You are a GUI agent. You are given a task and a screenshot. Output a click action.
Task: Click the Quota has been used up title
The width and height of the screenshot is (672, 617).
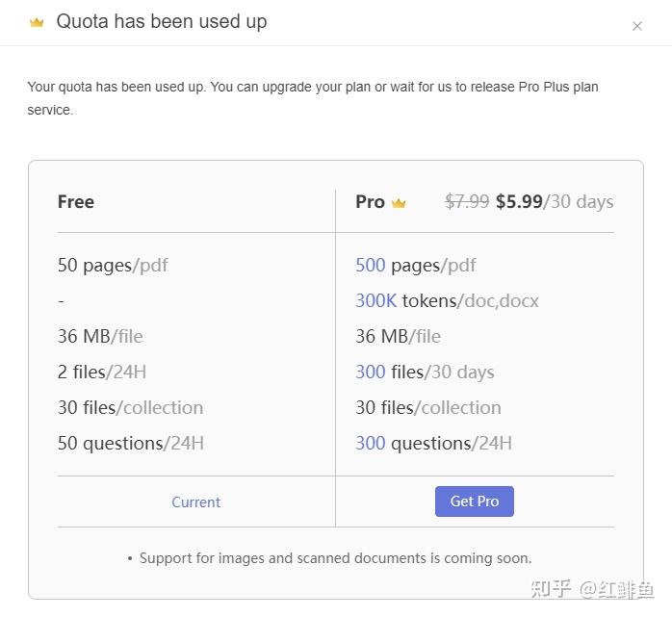tap(162, 21)
